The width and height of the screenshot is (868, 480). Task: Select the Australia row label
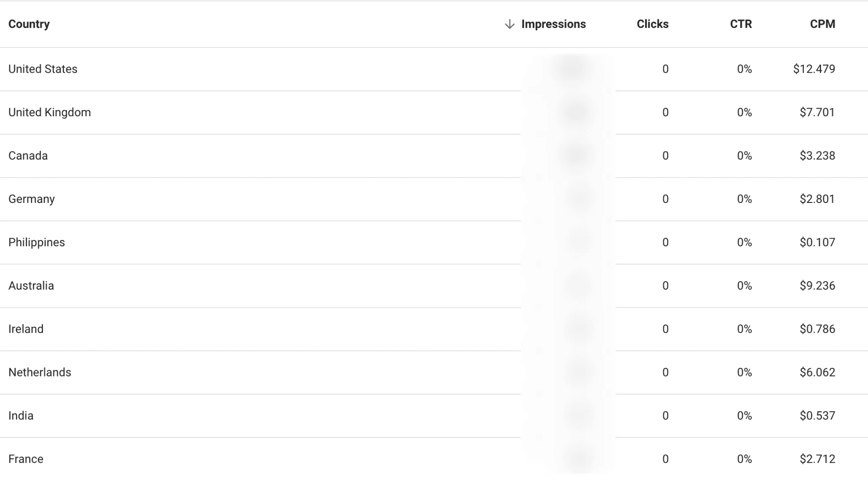(31, 286)
